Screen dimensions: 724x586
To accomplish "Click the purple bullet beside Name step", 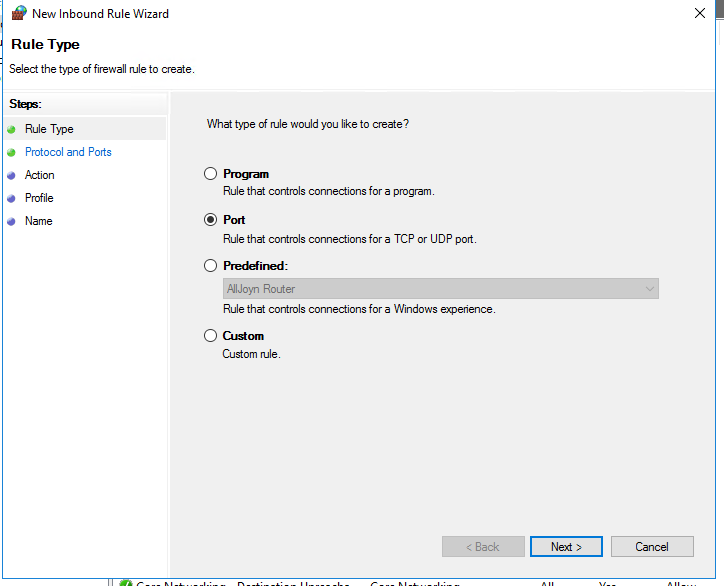I will (x=12, y=222).
